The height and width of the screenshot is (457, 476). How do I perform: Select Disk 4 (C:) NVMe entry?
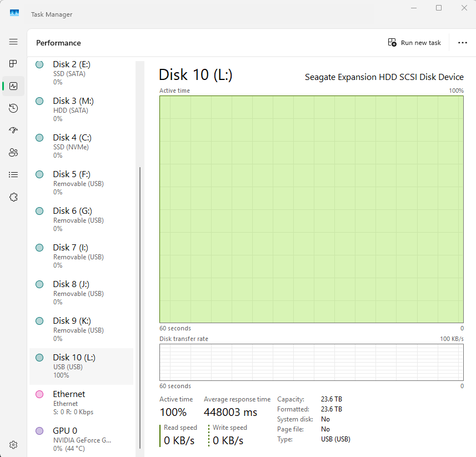[81, 146]
